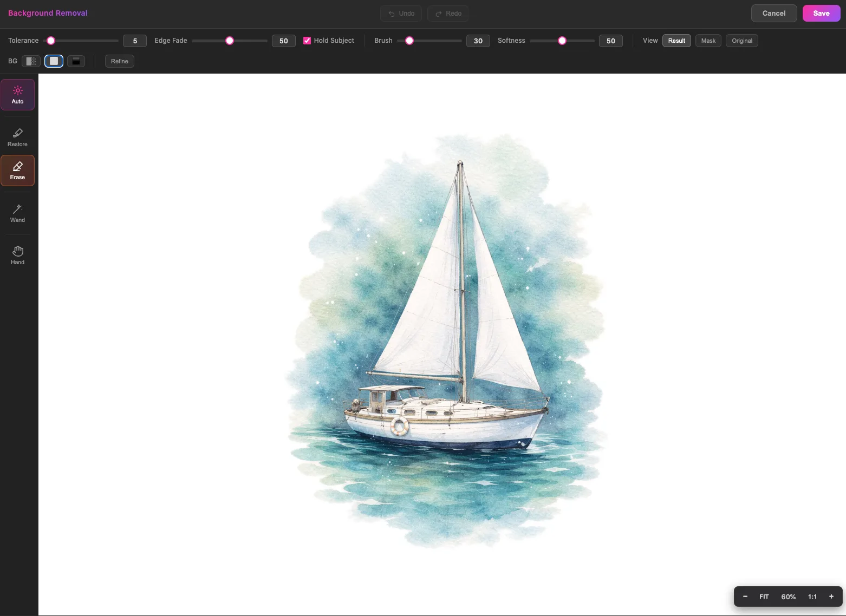Click the Refine button
846x616 pixels.
point(120,61)
